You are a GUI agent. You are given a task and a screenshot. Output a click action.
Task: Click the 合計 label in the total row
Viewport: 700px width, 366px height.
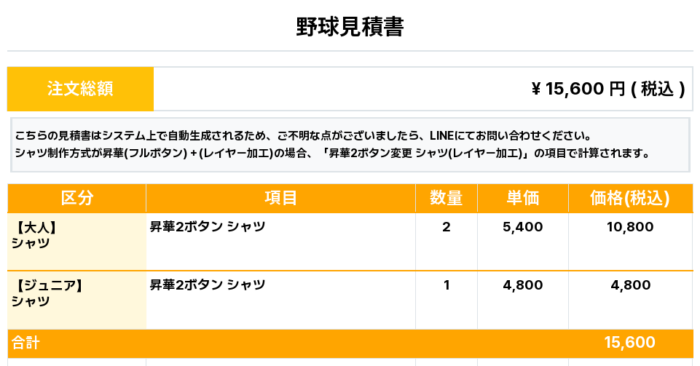click(25, 343)
